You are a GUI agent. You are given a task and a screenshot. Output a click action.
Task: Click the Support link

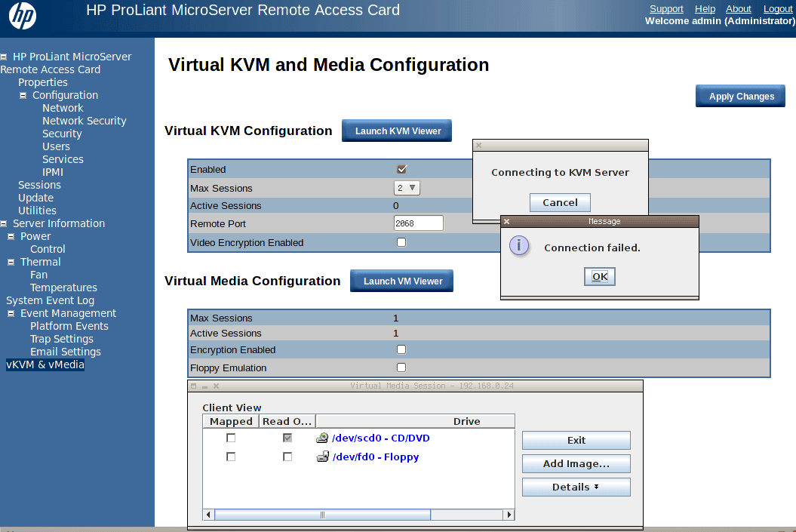pyautogui.click(x=666, y=8)
